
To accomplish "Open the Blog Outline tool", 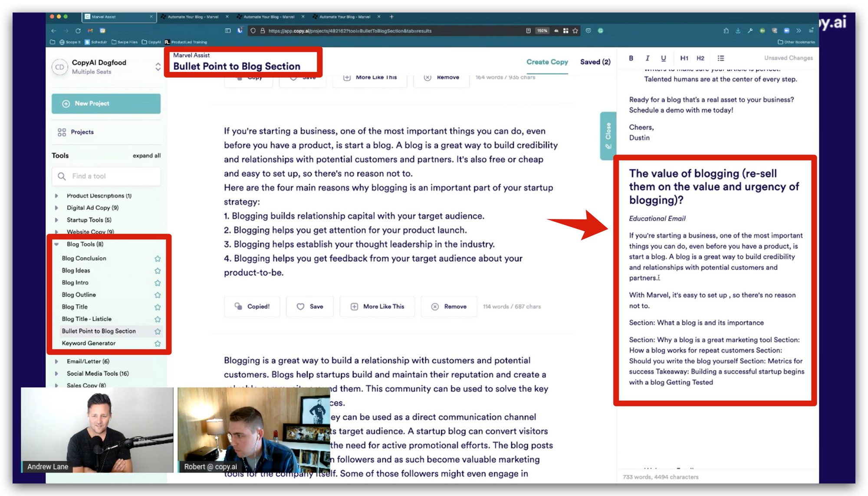I will (79, 295).
